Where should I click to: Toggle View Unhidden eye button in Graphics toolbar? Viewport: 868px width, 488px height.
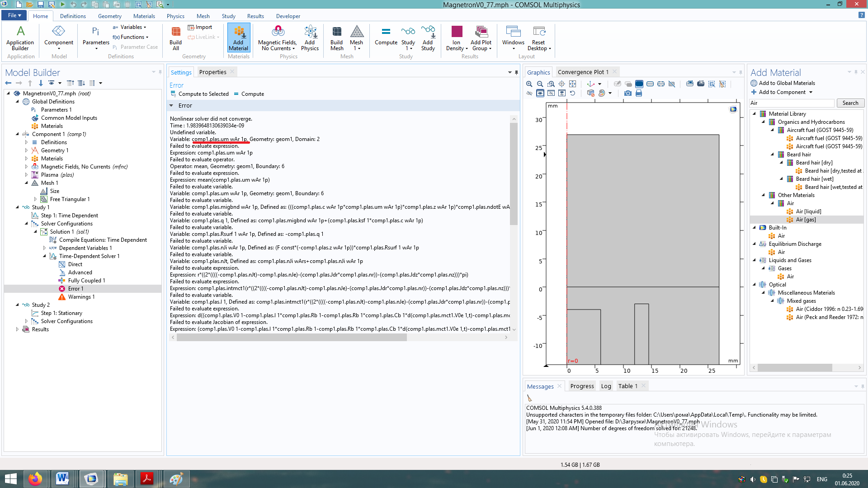540,93
